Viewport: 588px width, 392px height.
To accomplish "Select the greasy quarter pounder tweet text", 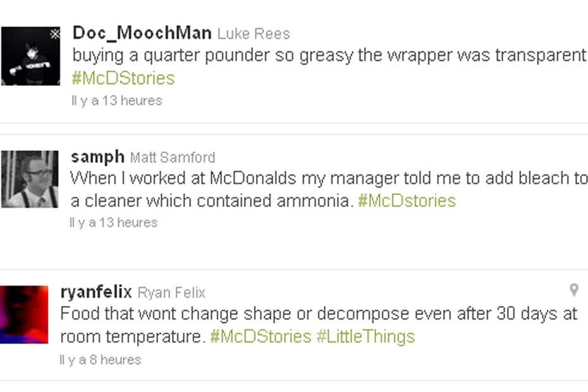I will click(x=329, y=56).
